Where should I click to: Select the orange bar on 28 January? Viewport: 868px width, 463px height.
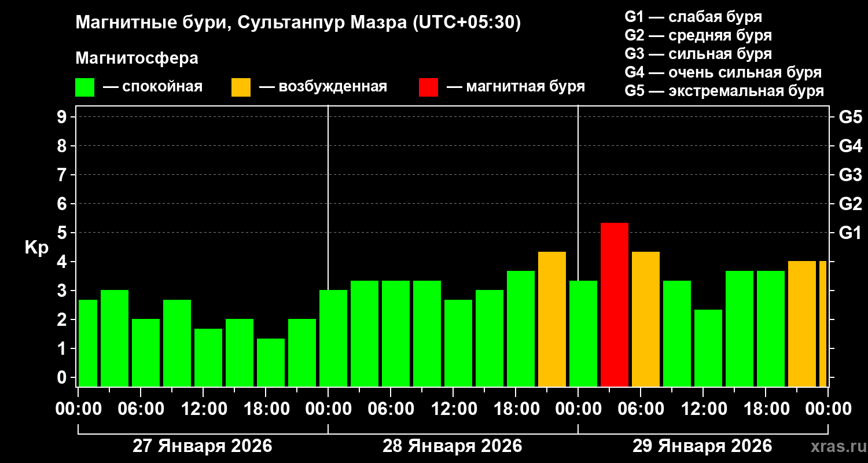552,319
